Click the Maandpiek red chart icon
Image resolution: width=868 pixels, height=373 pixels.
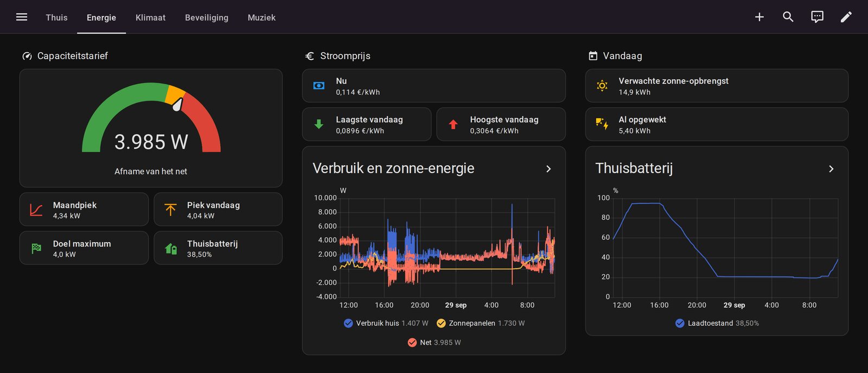click(36, 210)
